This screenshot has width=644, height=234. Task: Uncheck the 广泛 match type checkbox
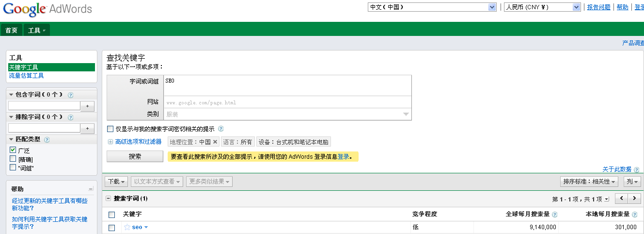[13, 150]
